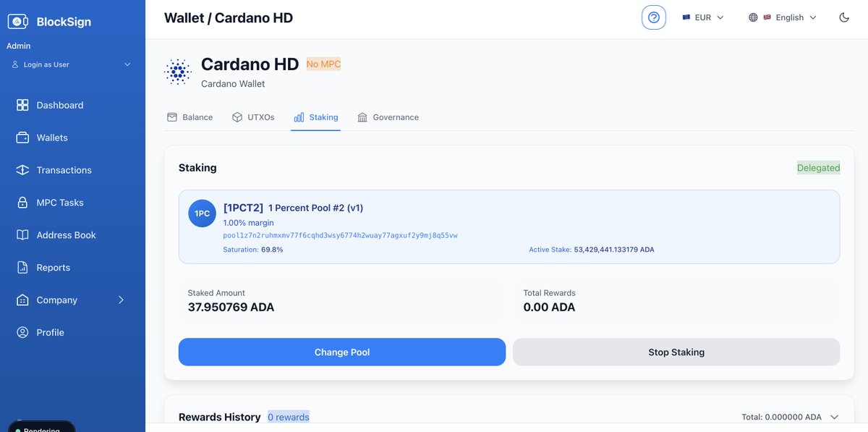Click the Change Pool button
868x432 pixels.
pos(342,352)
